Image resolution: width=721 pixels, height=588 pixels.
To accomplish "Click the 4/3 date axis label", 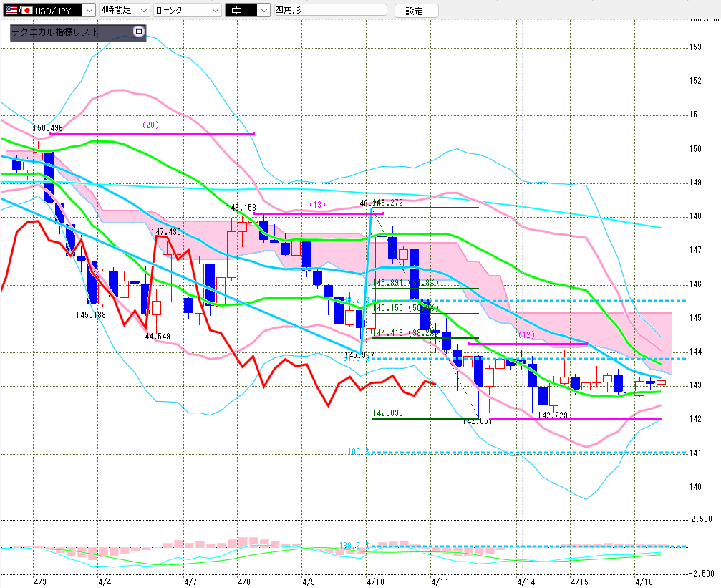I will click(x=40, y=582).
